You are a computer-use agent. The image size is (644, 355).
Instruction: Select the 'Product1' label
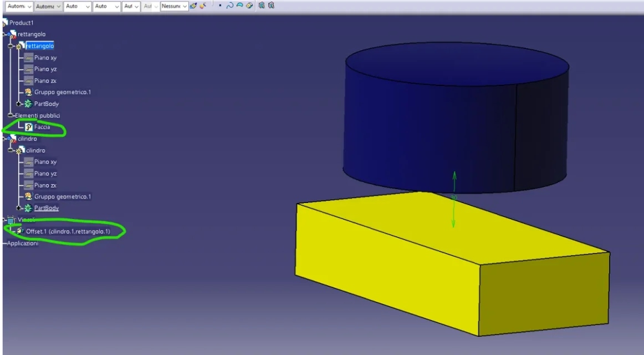pyautogui.click(x=22, y=23)
